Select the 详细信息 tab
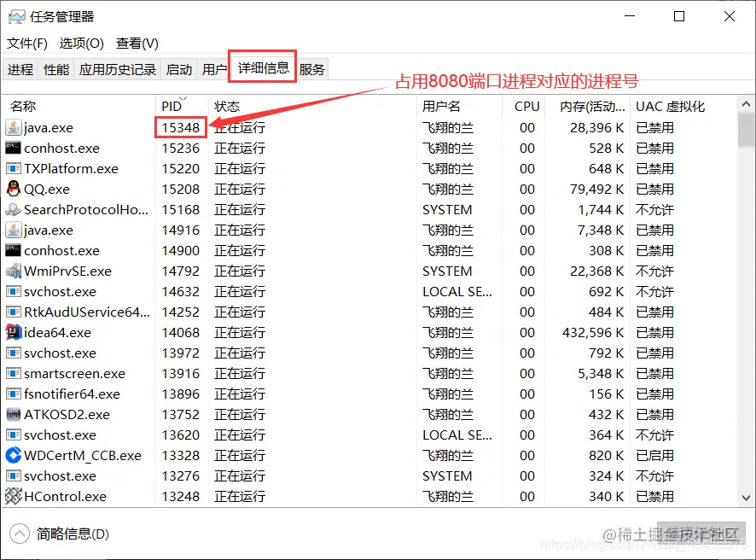Image resolution: width=756 pixels, height=560 pixels. point(264,68)
